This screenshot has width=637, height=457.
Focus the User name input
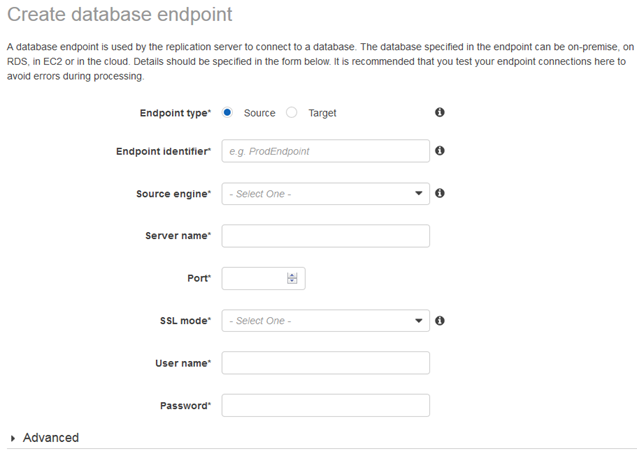pos(325,363)
